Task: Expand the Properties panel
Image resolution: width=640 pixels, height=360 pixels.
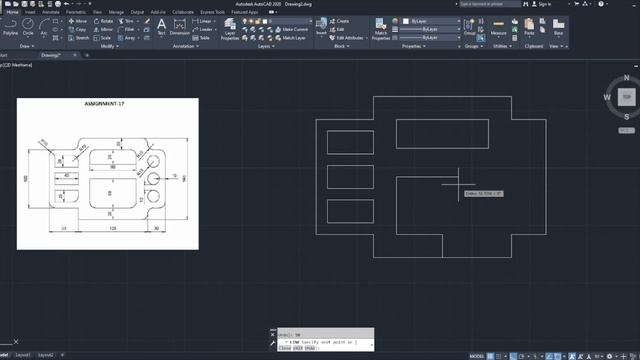Action: 414,46
